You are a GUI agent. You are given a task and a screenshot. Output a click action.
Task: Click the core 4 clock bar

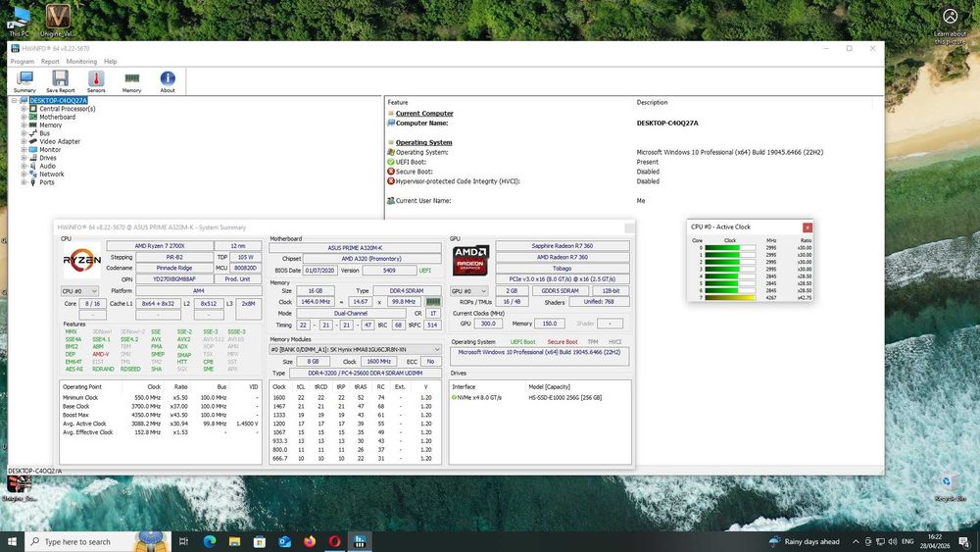click(730, 276)
